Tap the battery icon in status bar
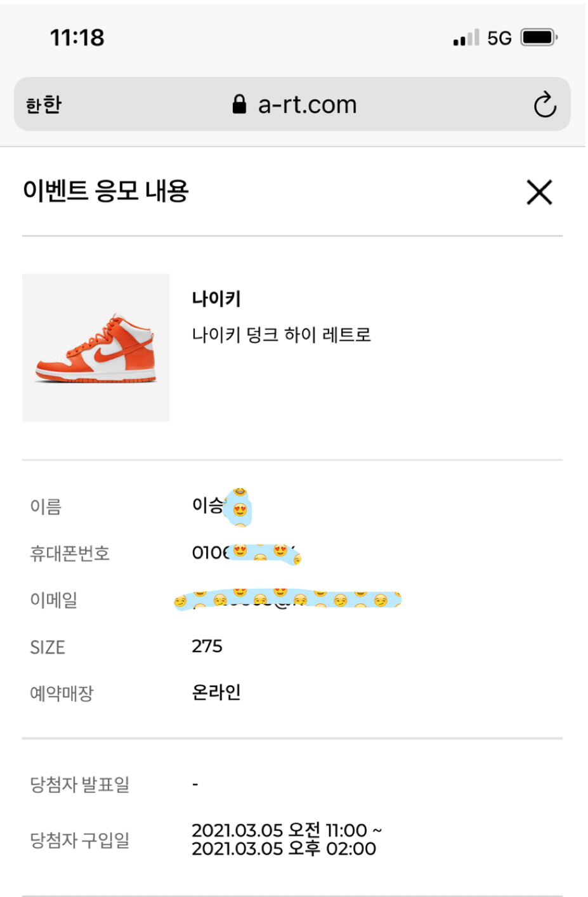 pyautogui.click(x=539, y=37)
